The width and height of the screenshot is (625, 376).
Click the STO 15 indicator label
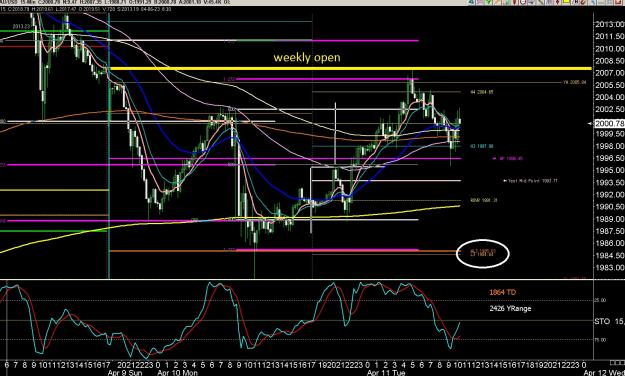(609, 321)
